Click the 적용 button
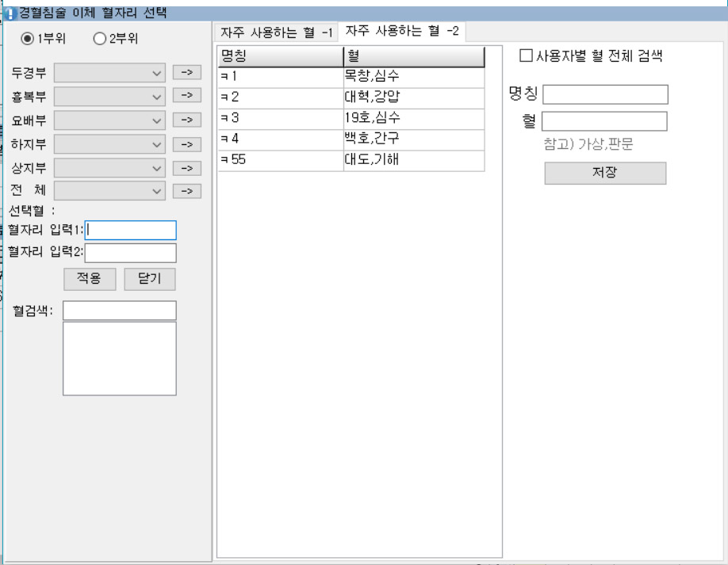Screen dimensions: 728x565 click(90, 279)
